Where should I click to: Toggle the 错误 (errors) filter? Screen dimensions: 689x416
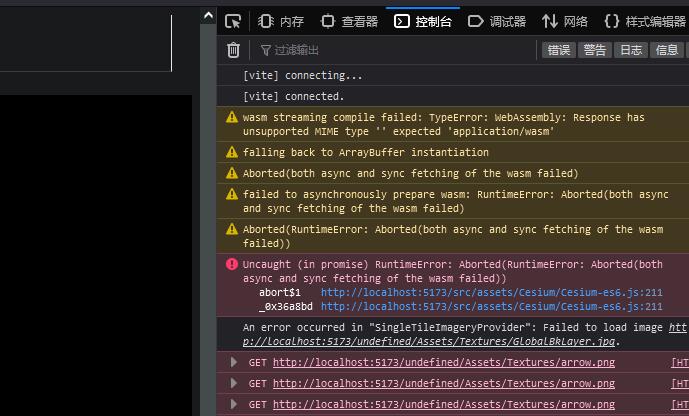(x=558, y=50)
